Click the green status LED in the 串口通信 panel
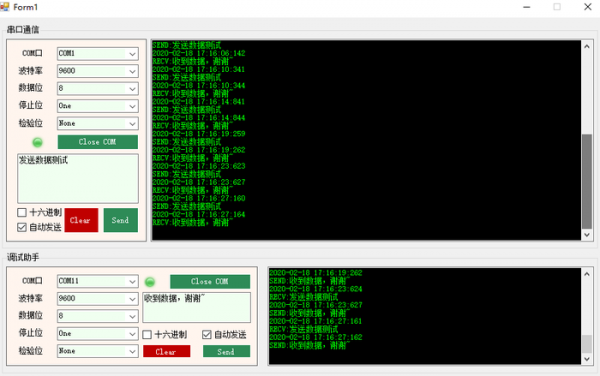Image resolution: width=600 pixels, height=376 pixels. [x=38, y=142]
